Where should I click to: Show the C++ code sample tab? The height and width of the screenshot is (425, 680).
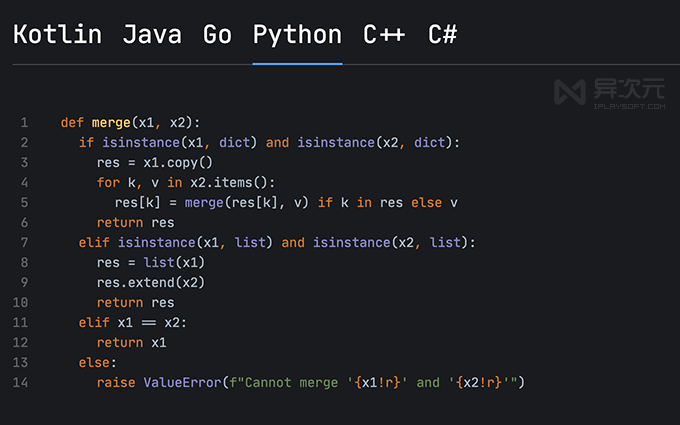tap(384, 35)
